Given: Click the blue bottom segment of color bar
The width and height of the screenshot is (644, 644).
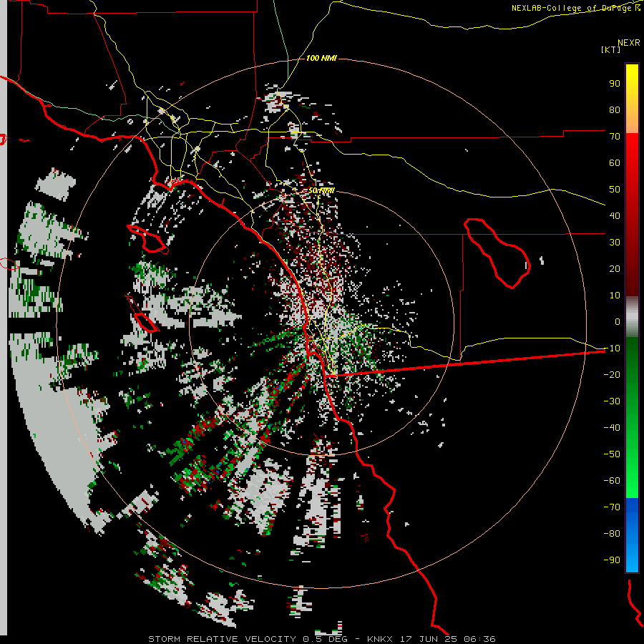Looking at the screenshot, I should click(632, 535).
